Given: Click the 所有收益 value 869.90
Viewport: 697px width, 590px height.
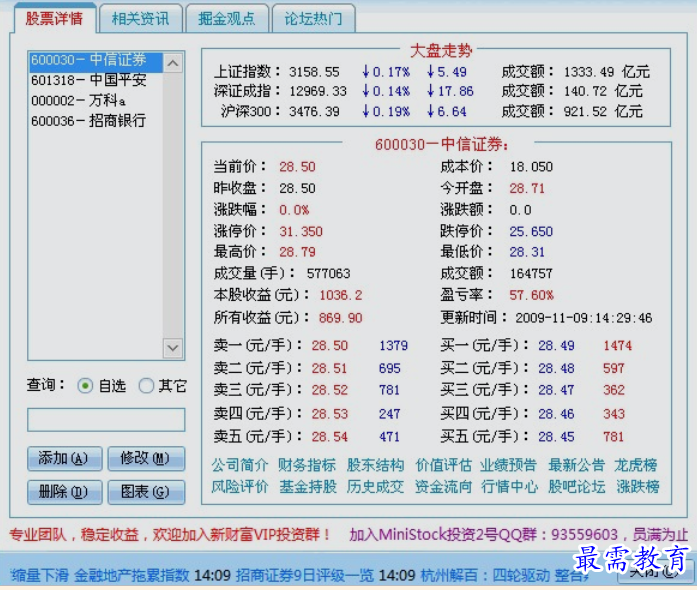Looking at the screenshot, I should coord(340,318).
